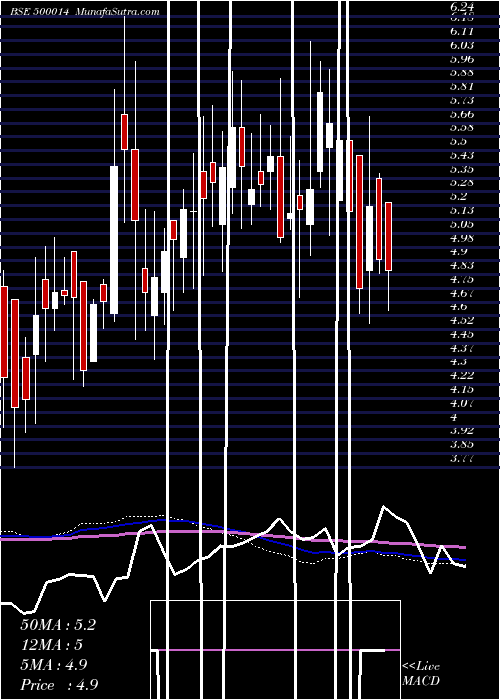Click the 5.43 price axis label
The width and height of the screenshot is (500, 700).
(x=461, y=155)
